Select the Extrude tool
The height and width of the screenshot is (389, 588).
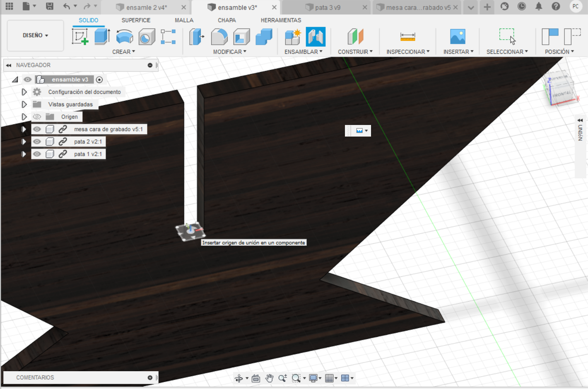(102, 37)
